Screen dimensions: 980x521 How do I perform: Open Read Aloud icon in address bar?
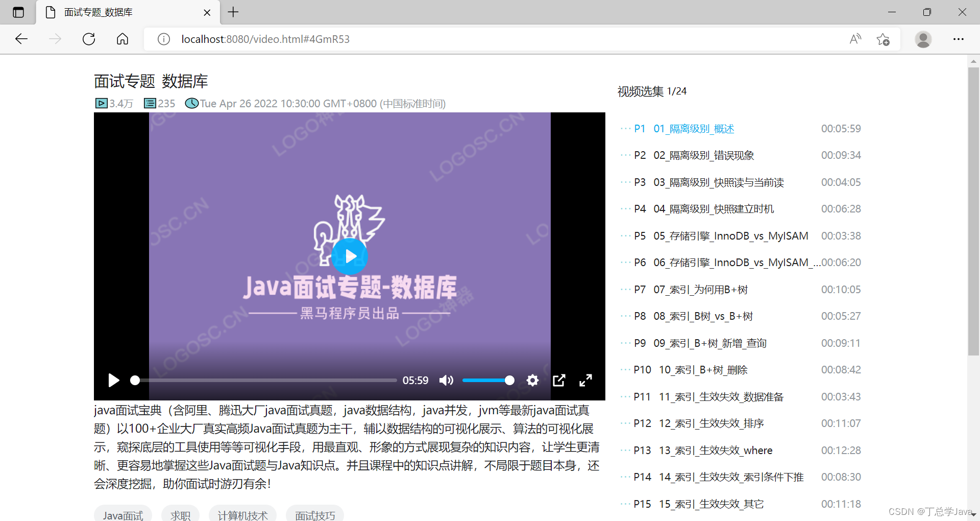pyautogui.click(x=855, y=39)
